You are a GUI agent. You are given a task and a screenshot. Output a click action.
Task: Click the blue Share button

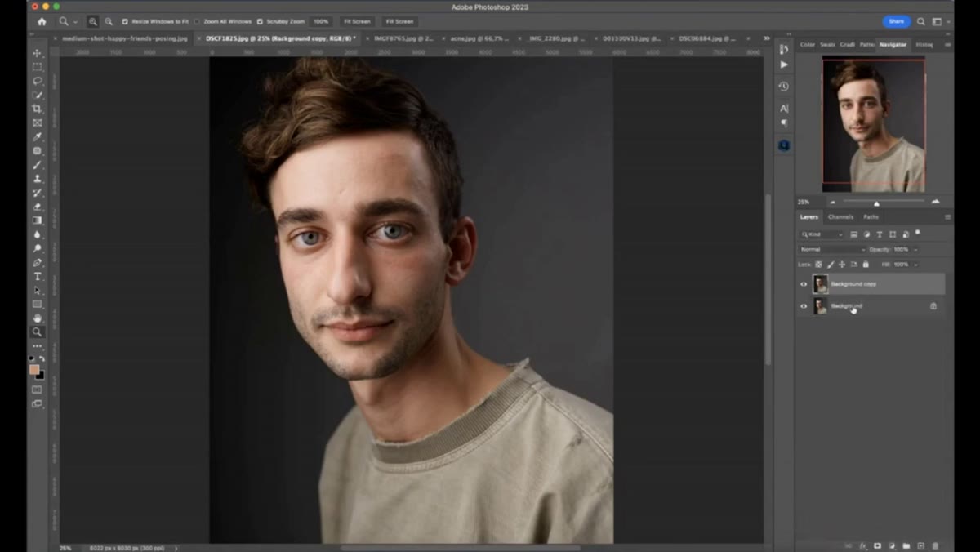coord(897,21)
